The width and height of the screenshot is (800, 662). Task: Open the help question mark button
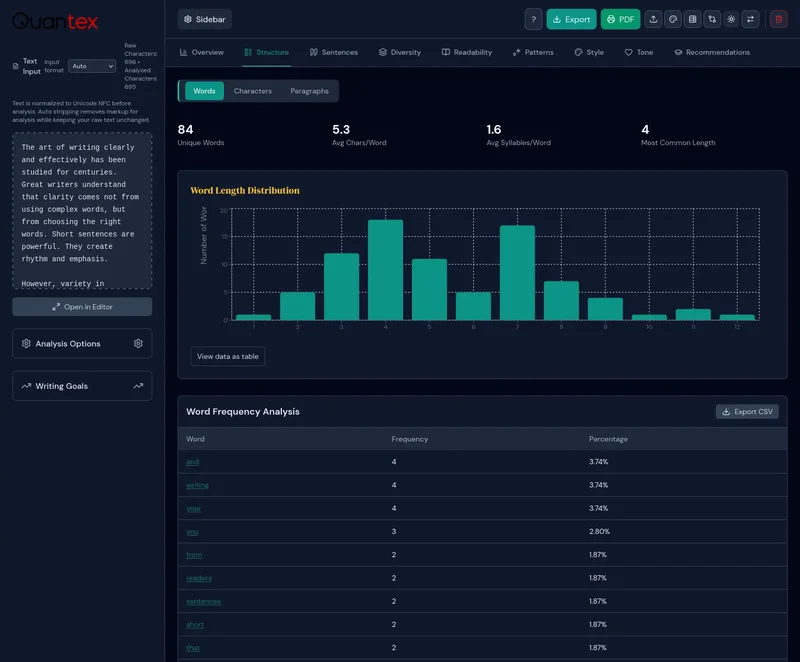click(x=533, y=19)
